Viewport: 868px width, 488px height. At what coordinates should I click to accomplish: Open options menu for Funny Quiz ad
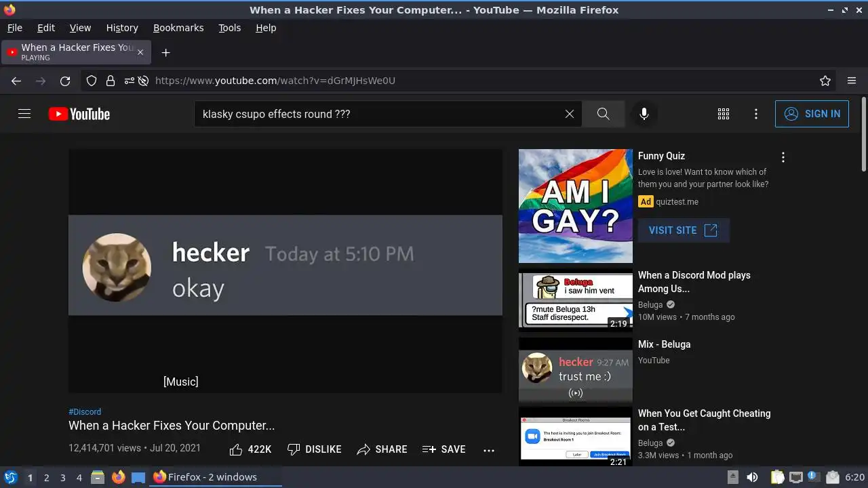783,157
